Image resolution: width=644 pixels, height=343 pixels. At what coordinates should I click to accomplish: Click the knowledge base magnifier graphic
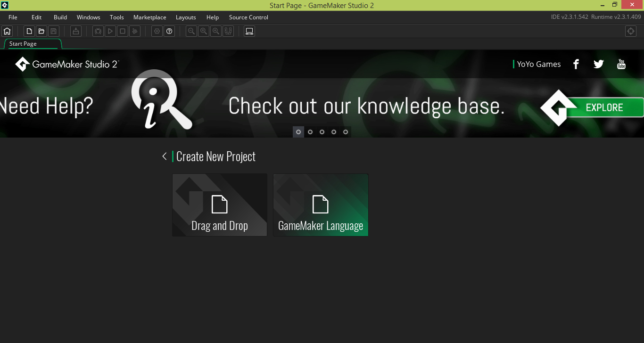coord(162,99)
